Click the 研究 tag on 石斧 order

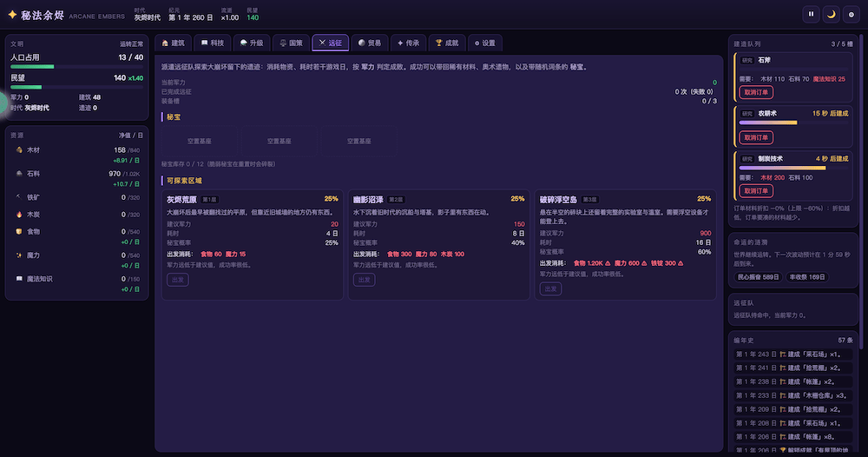[747, 60]
